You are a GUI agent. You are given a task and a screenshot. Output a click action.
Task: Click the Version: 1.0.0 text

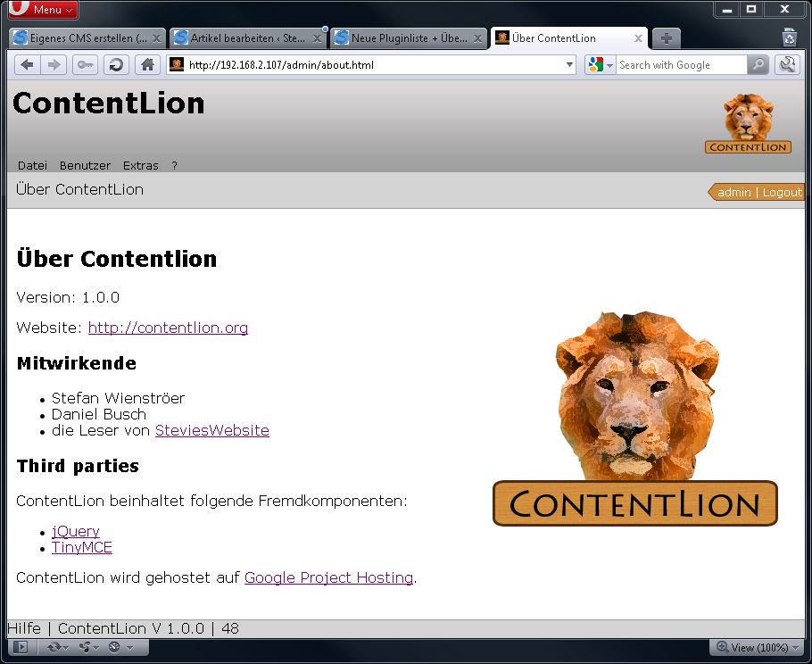(x=68, y=297)
